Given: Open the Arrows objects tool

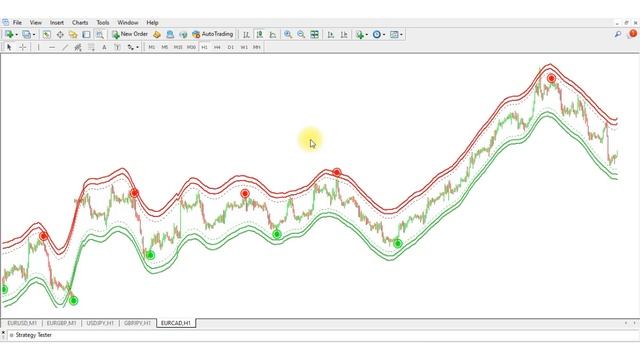Looking at the screenshot, I should [x=131, y=47].
